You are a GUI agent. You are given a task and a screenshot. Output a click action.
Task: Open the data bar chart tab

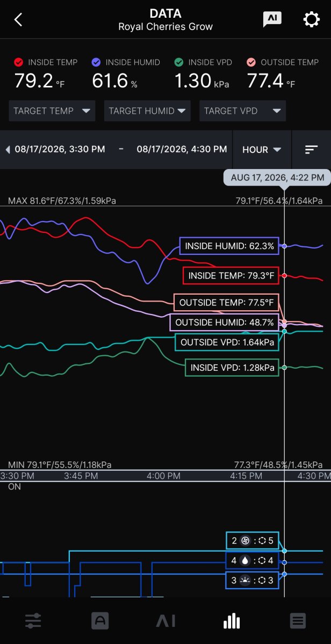coord(232,621)
